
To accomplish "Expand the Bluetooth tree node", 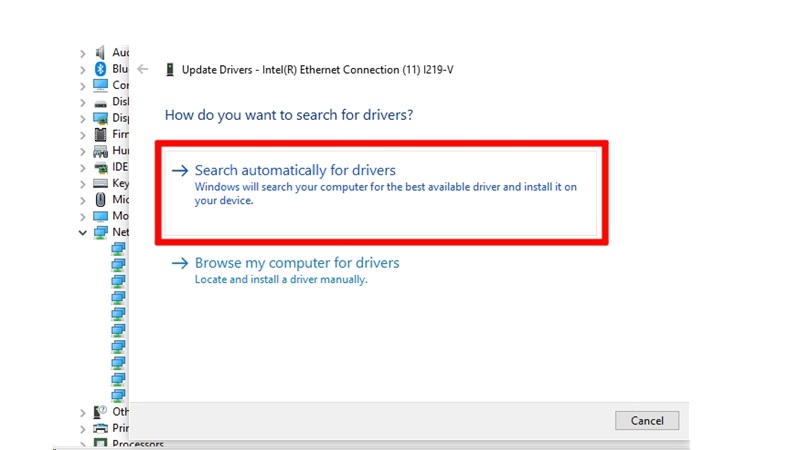I will (83, 69).
